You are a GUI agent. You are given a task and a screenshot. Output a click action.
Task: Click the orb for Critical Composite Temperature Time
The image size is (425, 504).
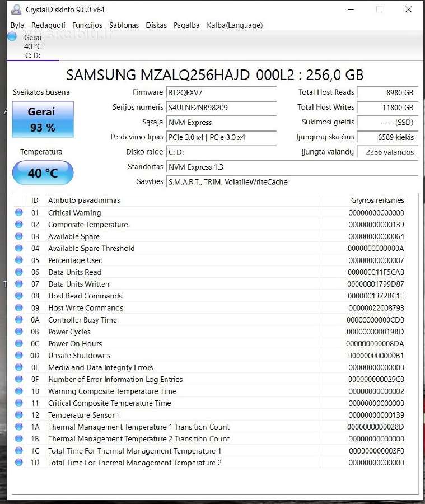pos(19,403)
